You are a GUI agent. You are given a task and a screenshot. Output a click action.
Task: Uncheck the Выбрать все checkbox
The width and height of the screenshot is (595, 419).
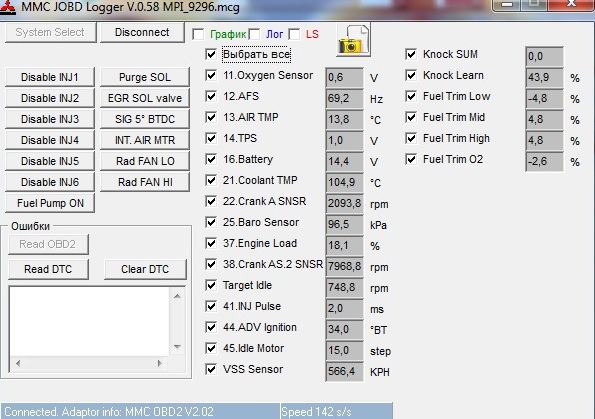tap(211, 54)
